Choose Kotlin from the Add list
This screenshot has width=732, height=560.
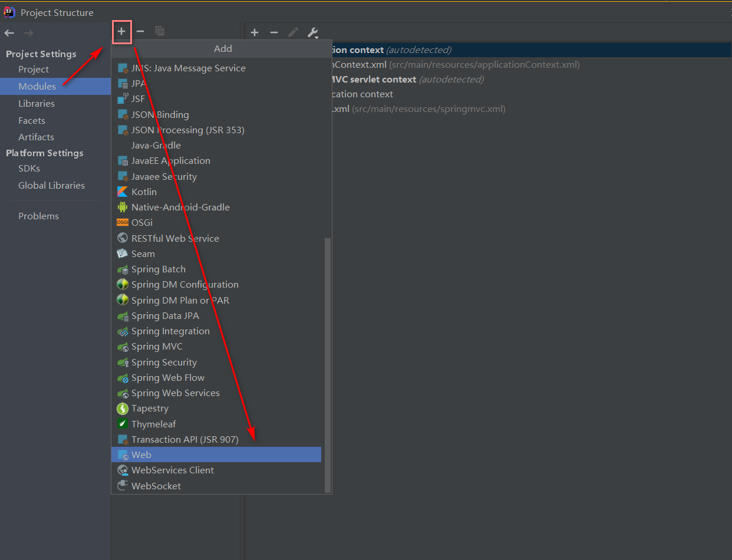tap(217, 192)
